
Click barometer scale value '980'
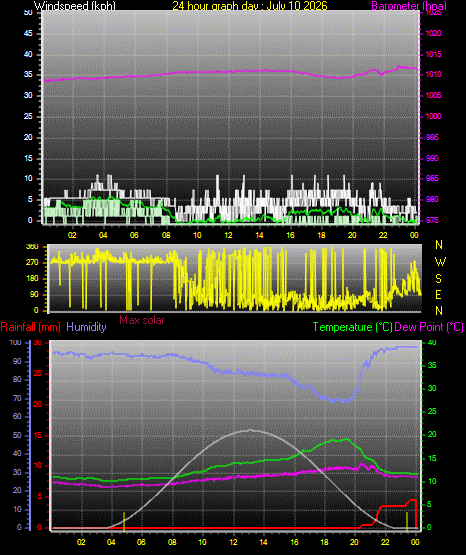click(x=432, y=199)
